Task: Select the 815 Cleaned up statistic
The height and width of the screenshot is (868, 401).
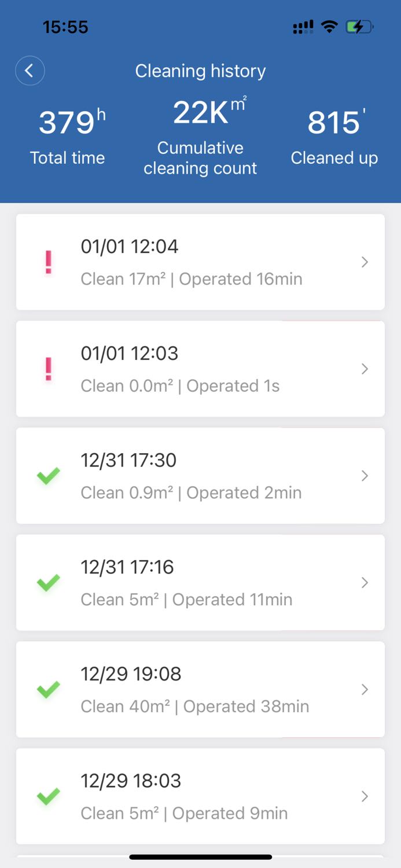Action: pyautogui.click(x=334, y=137)
